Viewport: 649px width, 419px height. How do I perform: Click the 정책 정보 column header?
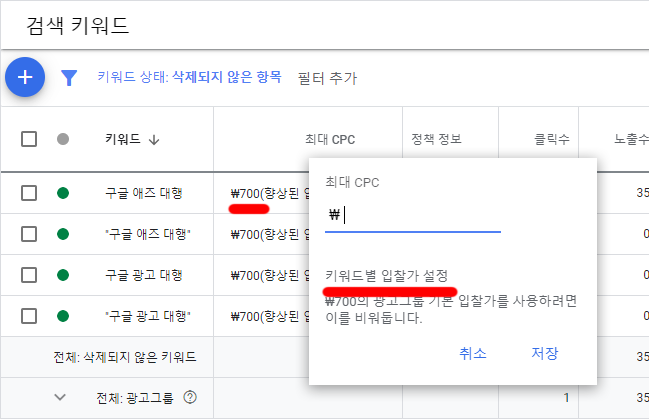point(436,139)
